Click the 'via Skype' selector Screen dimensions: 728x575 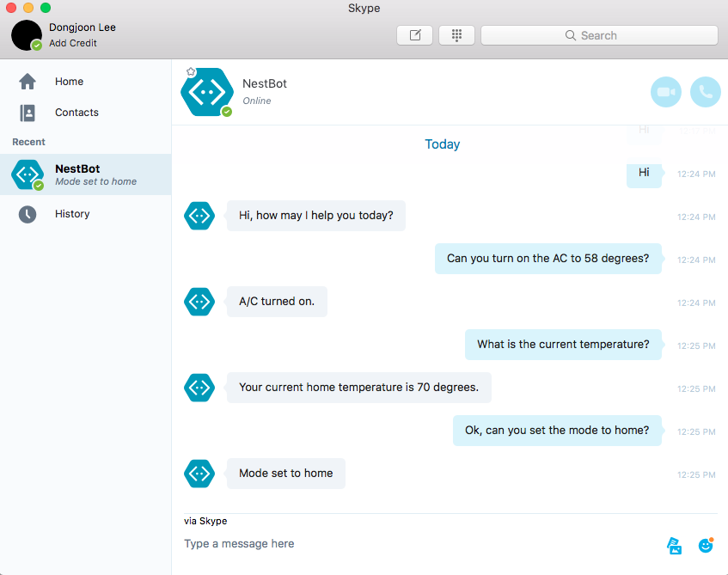click(x=205, y=521)
